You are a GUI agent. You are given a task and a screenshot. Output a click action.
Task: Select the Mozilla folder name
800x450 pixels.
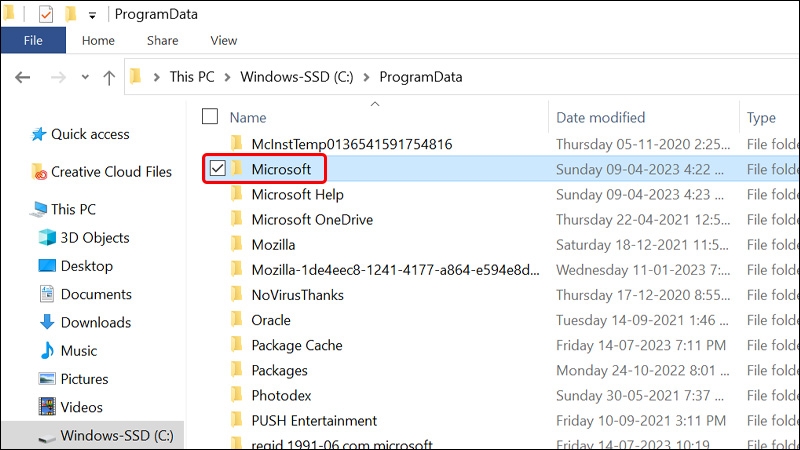coord(273,245)
